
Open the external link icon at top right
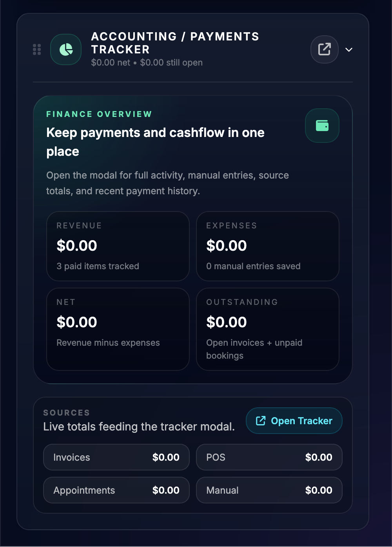coord(324,49)
